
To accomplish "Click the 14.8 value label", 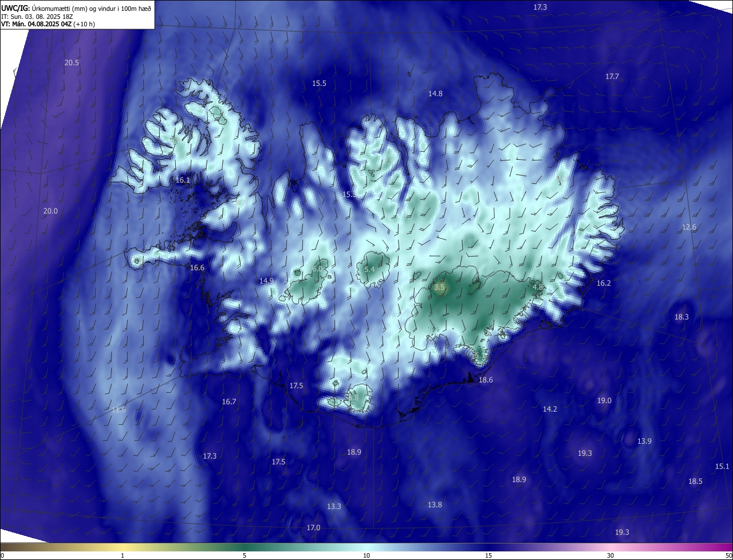I will tap(435, 94).
